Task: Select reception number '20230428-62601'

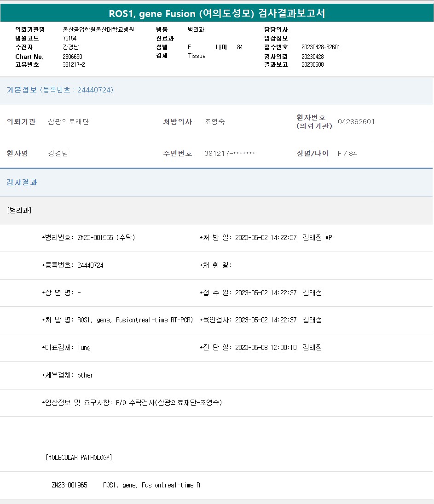Action: pos(320,47)
